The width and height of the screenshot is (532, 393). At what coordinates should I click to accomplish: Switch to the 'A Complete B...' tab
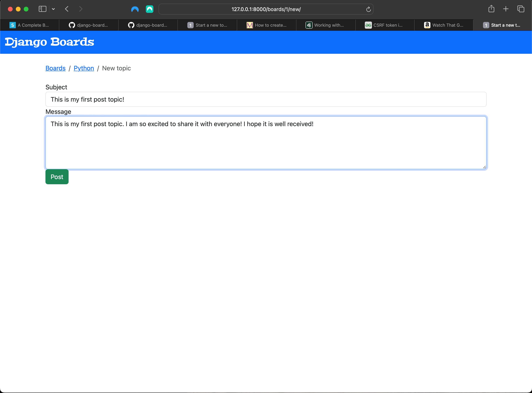click(x=29, y=25)
